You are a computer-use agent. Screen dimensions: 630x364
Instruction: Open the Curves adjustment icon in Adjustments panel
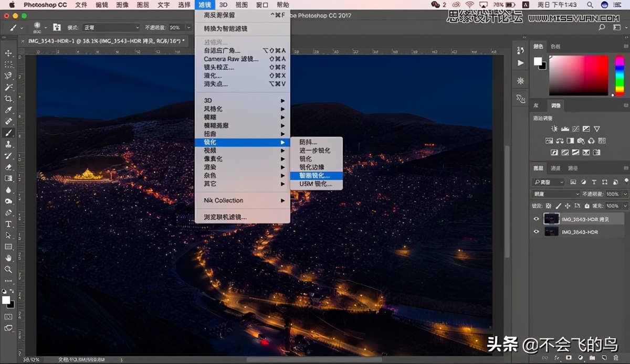coord(575,129)
